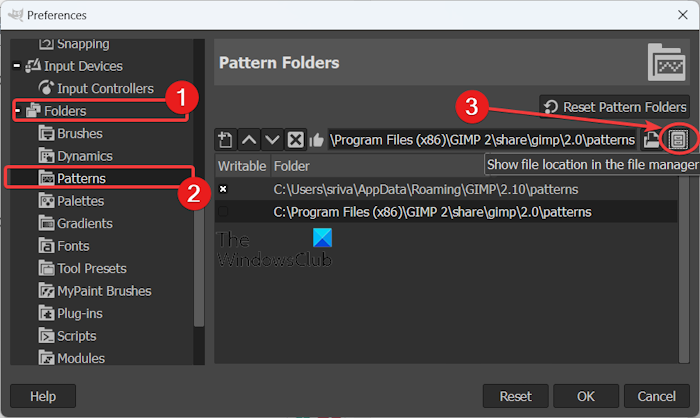
Task: Click the Help button
Action: 43,396
